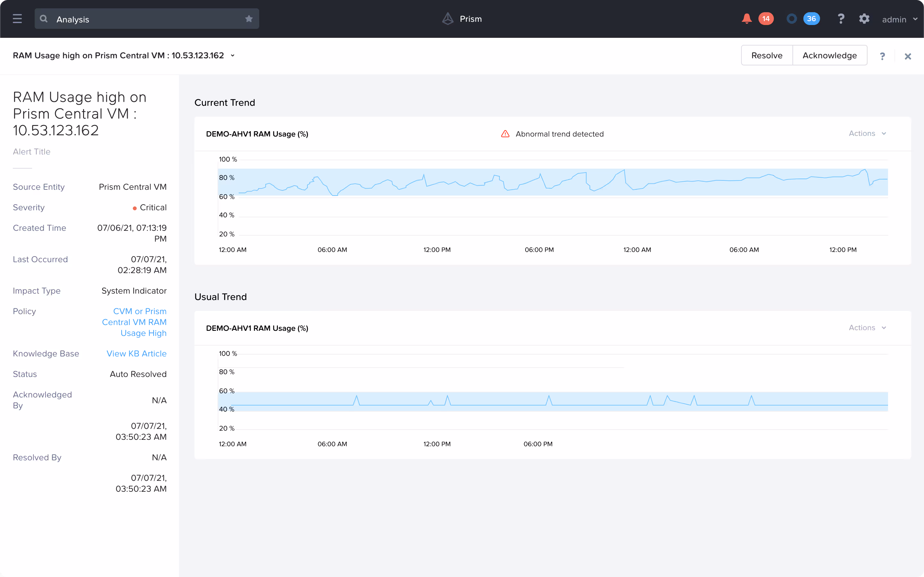Bookmark Analysis page with star icon
This screenshot has height=577, width=924.
[249, 19]
